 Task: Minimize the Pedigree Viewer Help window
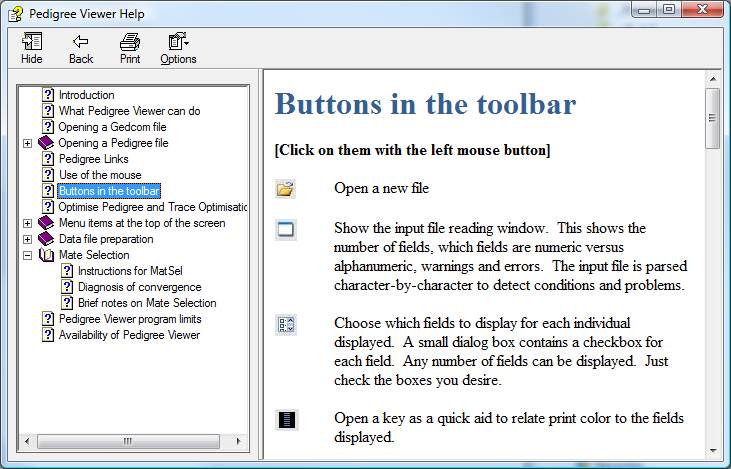[x=645, y=9]
